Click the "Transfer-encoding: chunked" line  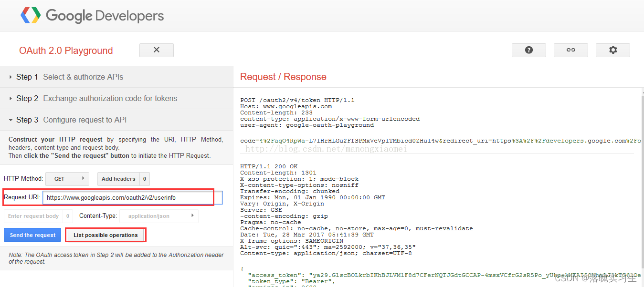click(290, 192)
